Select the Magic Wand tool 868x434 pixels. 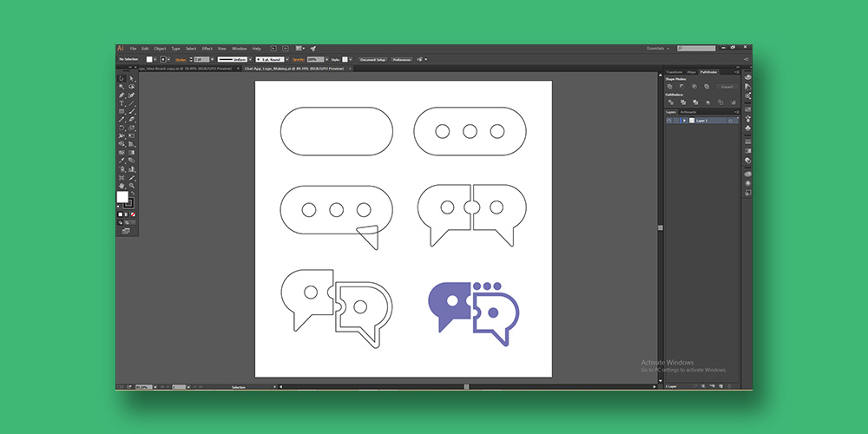[122, 86]
